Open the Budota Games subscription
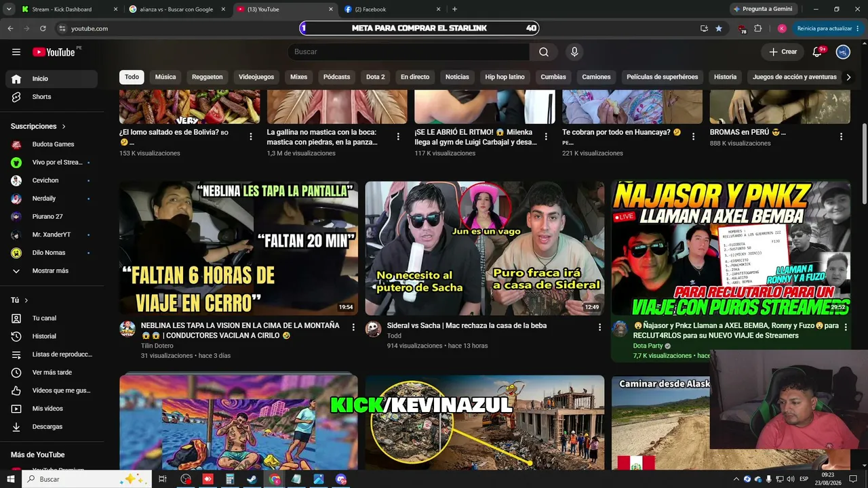Viewport: 868px width, 488px height. [52, 144]
